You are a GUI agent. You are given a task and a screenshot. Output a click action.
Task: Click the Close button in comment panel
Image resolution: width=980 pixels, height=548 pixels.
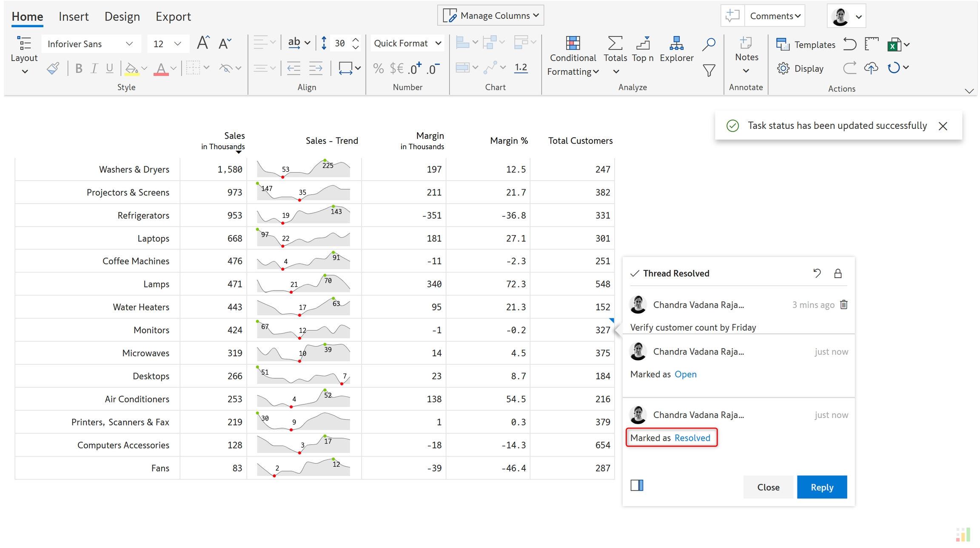[768, 487]
